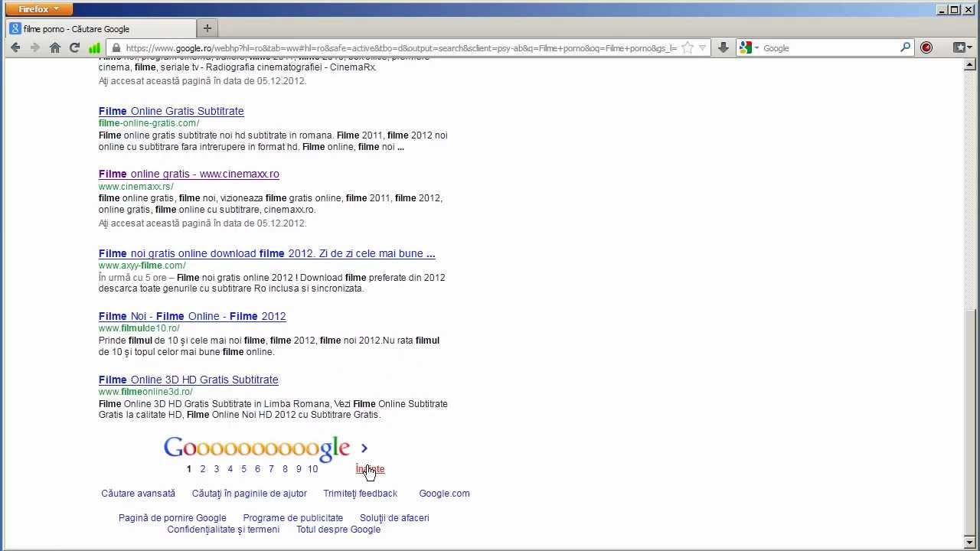Viewport: 980px width, 551px height.
Task: Click the magnifier search icon in search box
Action: pos(906,47)
